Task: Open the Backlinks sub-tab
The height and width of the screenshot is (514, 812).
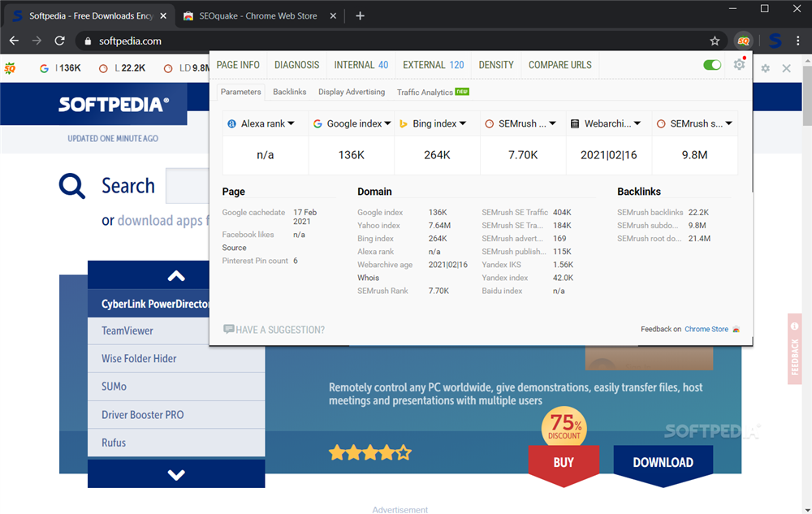Action: pos(290,92)
